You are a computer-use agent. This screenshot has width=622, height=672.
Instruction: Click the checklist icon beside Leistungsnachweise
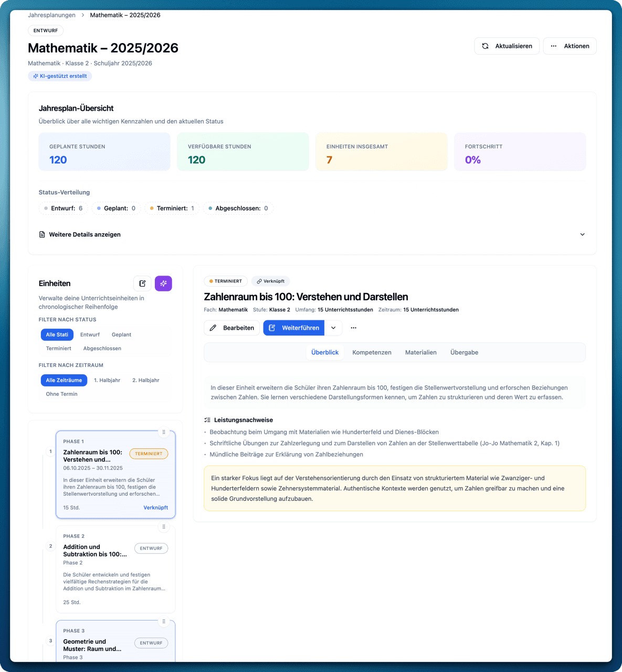coord(206,419)
